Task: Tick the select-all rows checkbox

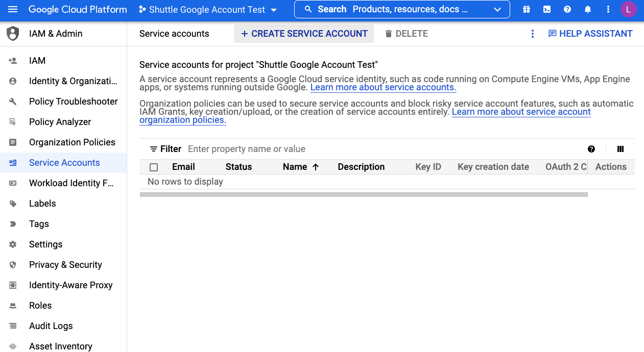Action: tap(154, 167)
